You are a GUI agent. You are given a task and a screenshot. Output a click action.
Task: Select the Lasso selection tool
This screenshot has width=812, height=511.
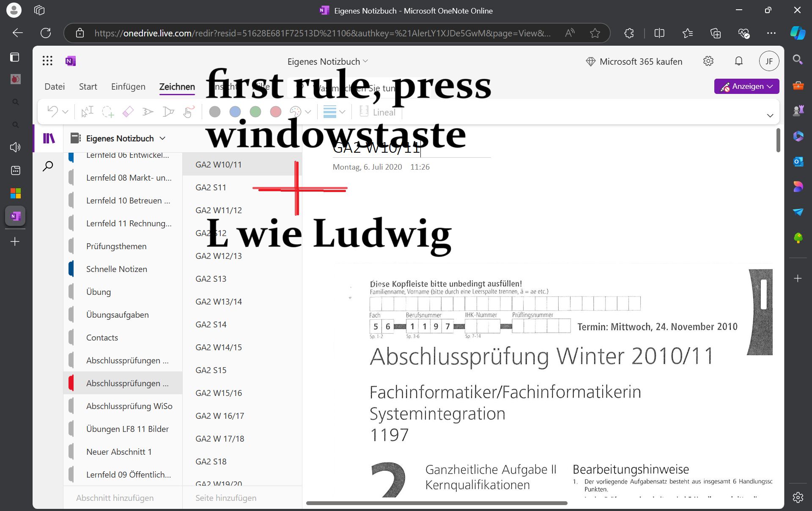pos(108,112)
